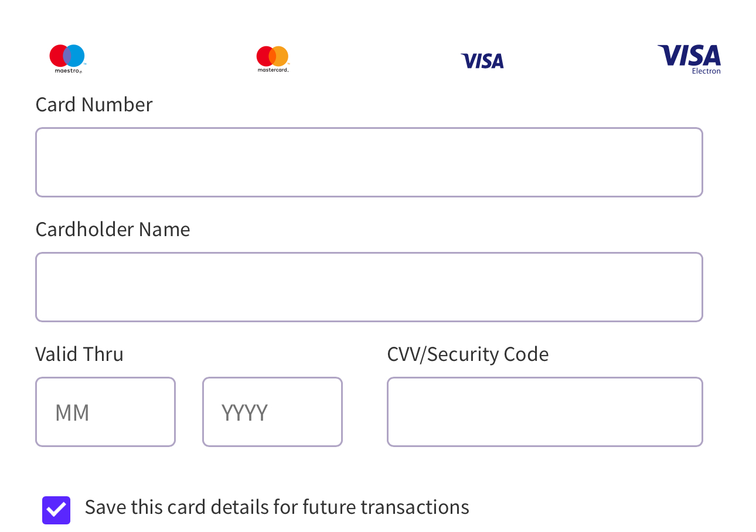The width and height of the screenshot is (756, 532).
Task: Click the red circle of Maestro logo
Action: tap(58, 56)
